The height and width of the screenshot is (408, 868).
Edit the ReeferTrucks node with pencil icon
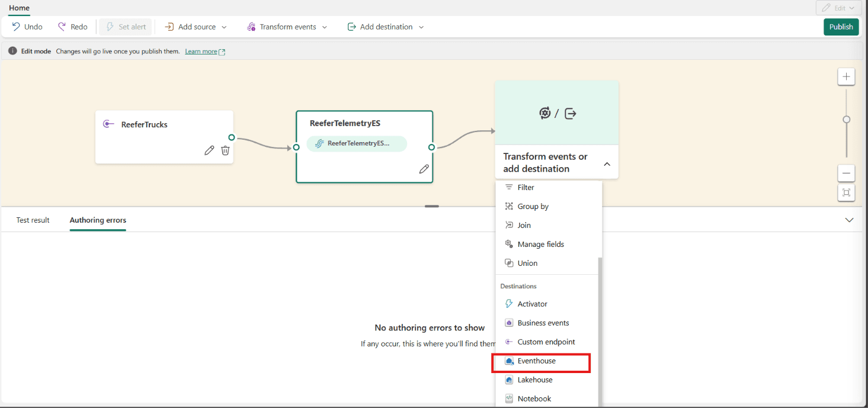(x=209, y=150)
